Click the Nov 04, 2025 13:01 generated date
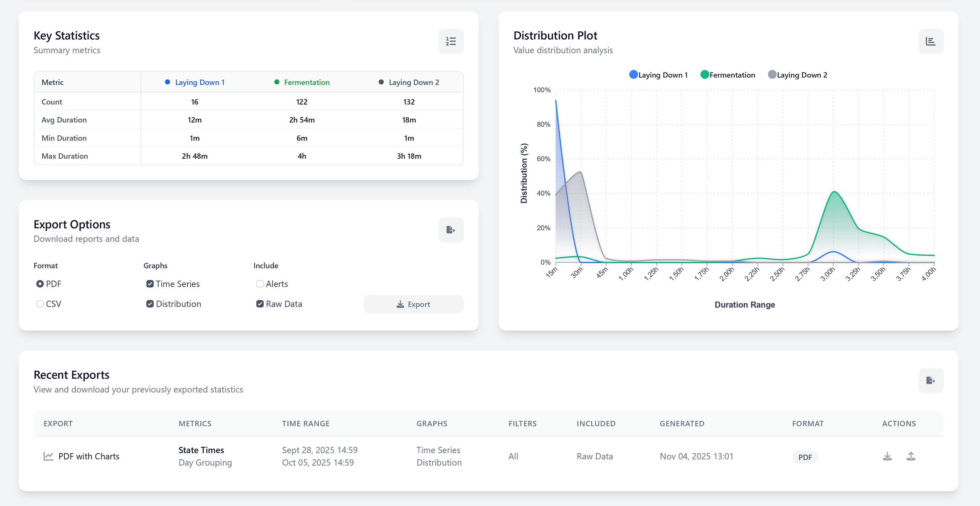 (x=696, y=456)
